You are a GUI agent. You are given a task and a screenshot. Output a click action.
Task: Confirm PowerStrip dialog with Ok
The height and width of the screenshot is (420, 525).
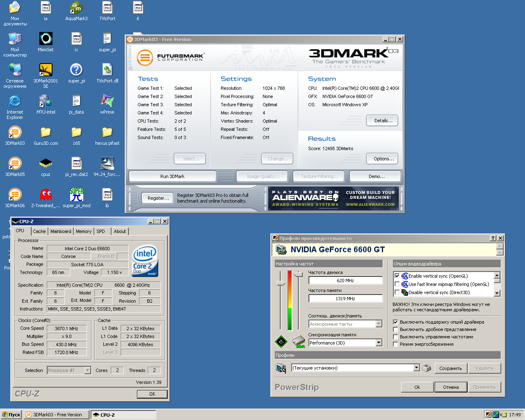tap(417, 387)
